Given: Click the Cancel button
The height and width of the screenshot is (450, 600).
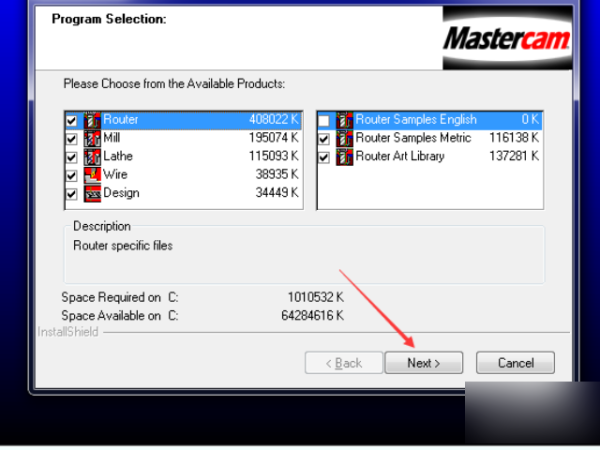Looking at the screenshot, I should (515, 363).
